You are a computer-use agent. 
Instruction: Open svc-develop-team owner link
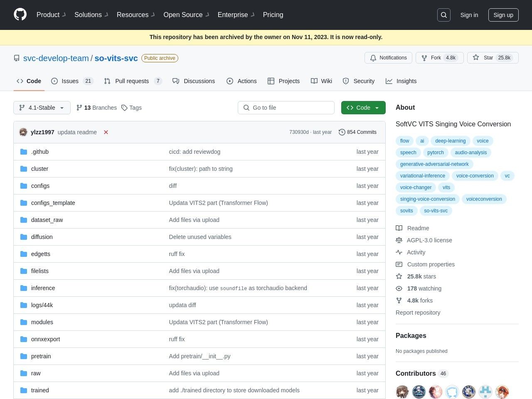tap(56, 58)
